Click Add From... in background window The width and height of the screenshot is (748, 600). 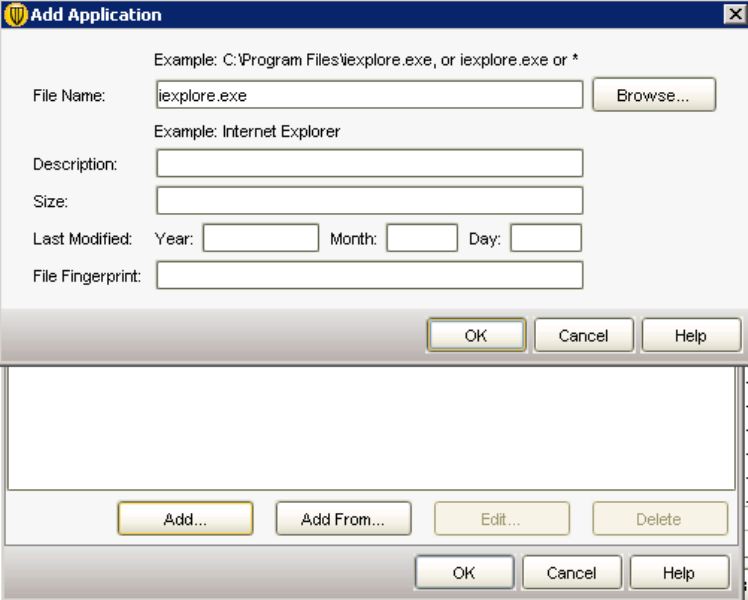coord(343,518)
